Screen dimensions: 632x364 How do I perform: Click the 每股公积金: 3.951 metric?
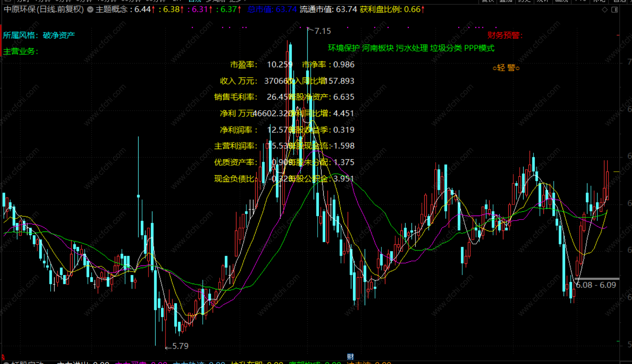pos(321,178)
